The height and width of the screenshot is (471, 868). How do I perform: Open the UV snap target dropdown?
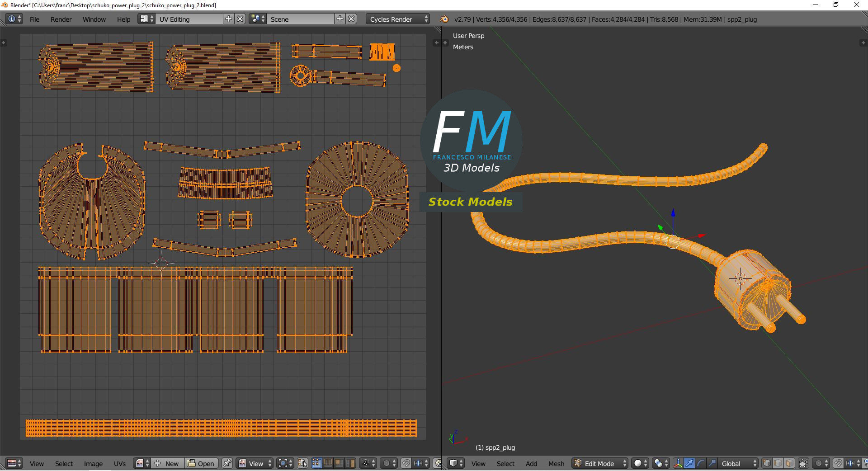pyautogui.click(x=421, y=463)
